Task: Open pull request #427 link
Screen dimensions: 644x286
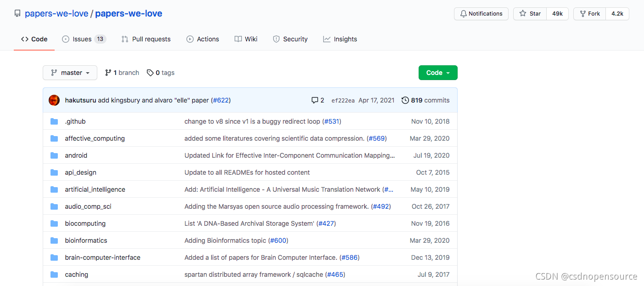Action: tap(326, 223)
